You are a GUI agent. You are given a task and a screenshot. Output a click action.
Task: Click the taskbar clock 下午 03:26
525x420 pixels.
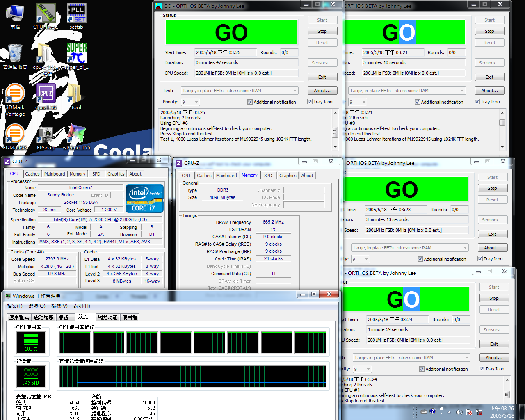point(502,412)
